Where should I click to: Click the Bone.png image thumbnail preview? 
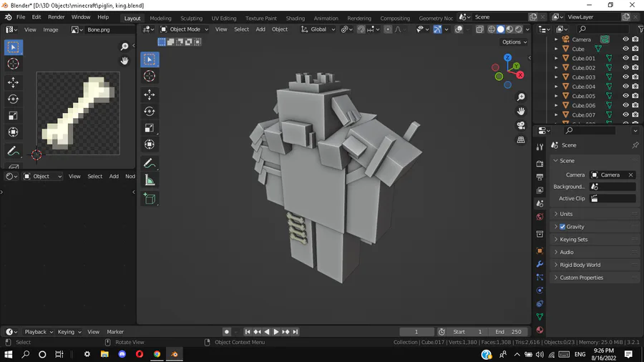click(x=78, y=113)
